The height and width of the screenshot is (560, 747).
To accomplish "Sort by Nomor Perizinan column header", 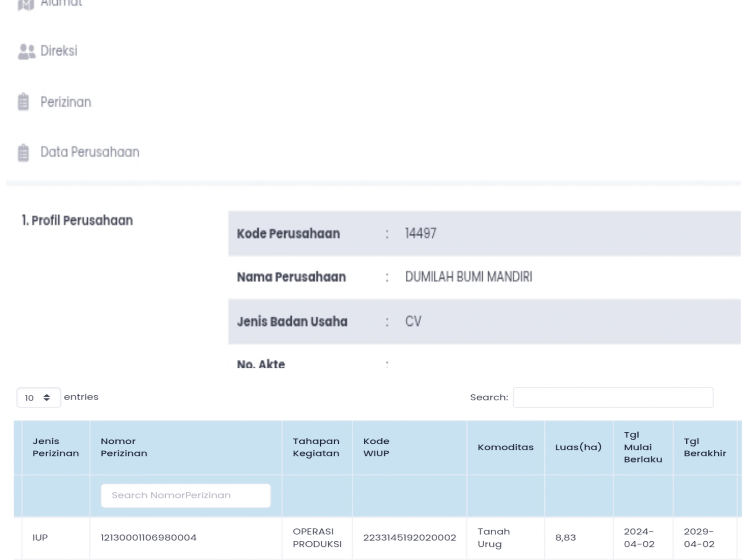I will click(186, 447).
